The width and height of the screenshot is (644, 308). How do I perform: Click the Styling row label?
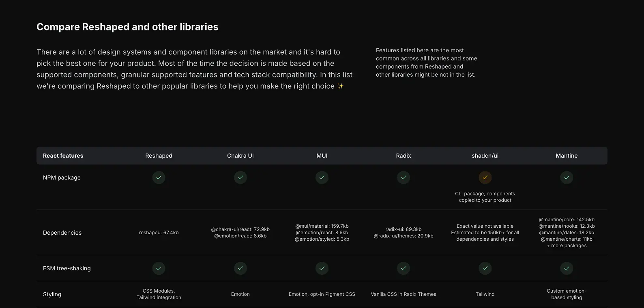pos(52,294)
